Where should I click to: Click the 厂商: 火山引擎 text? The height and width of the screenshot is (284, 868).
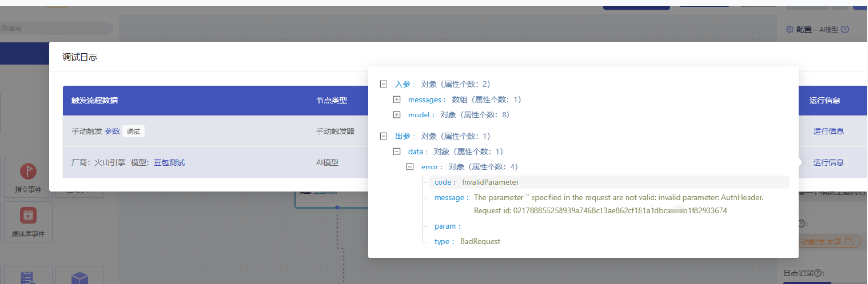(98, 163)
